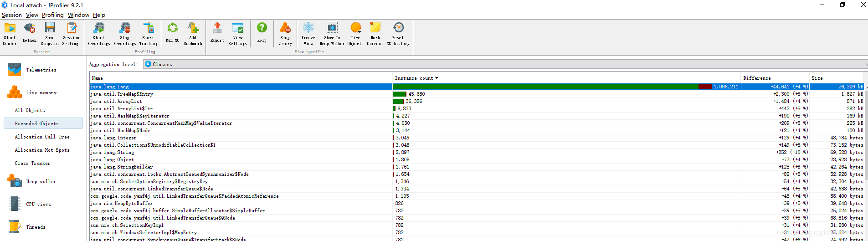Viewport: 868px width, 241px height.
Task: Select the java.lang.Object row
Action: [x=477, y=159]
